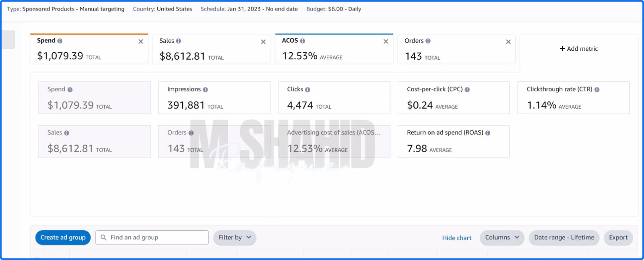The width and height of the screenshot is (644, 260).
Task: Click Budget $6.00 - Daily text
Action: [x=334, y=9]
